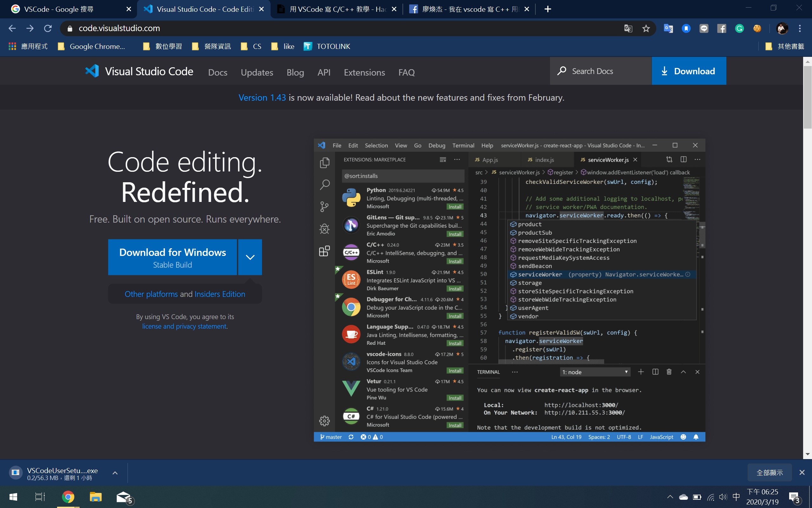Image resolution: width=812 pixels, height=508 pixels.
Task: Open the Chrome three-dot menu
Action: tap(800, 29)
